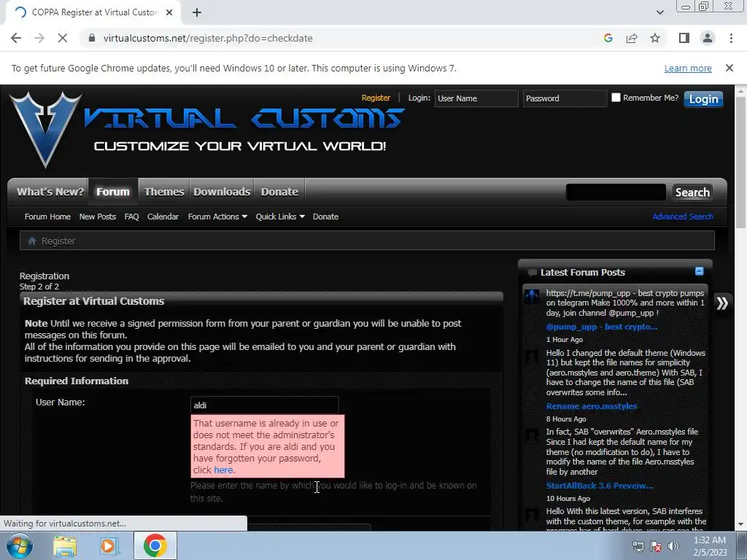This screenshot has width=747, height=560.
Task: Open the Downloads tab
Action: (222, 192)
